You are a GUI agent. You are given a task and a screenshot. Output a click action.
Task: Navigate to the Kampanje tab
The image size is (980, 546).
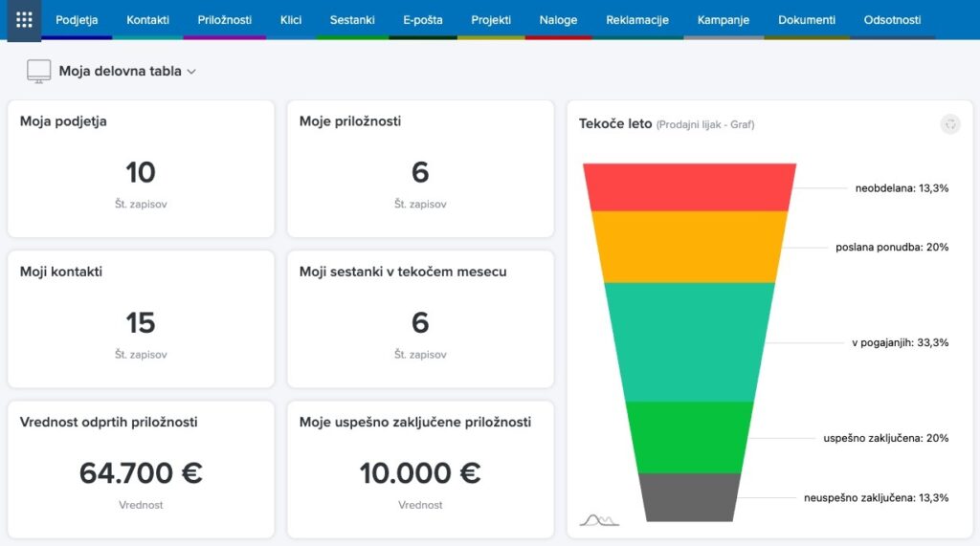(724, 20)
